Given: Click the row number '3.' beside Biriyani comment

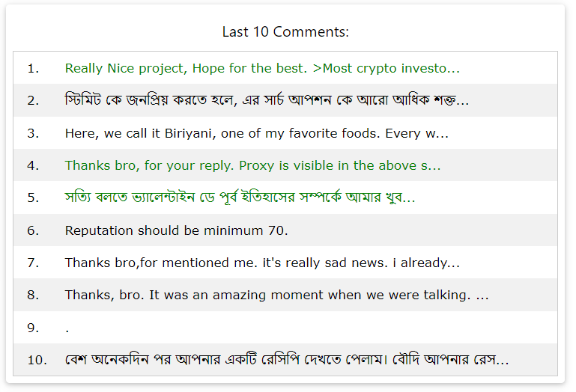Looking at the screenshot, I should [33, 133].
